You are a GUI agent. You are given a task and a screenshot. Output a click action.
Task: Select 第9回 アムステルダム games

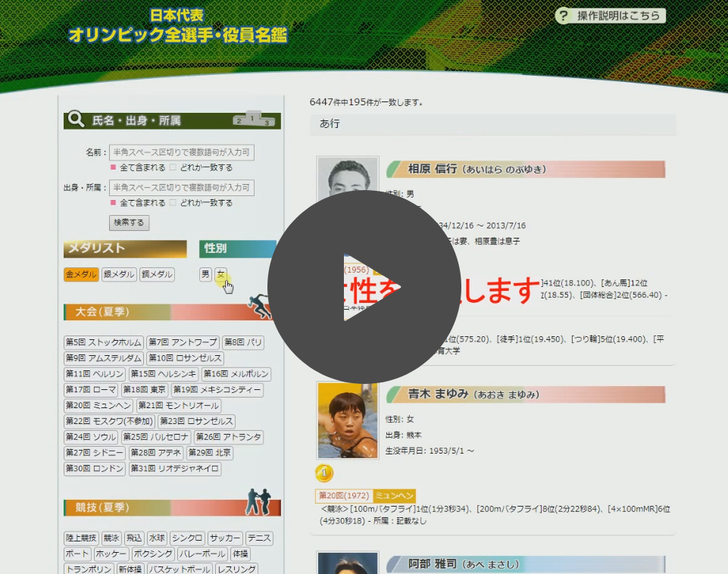pos(104,358)
